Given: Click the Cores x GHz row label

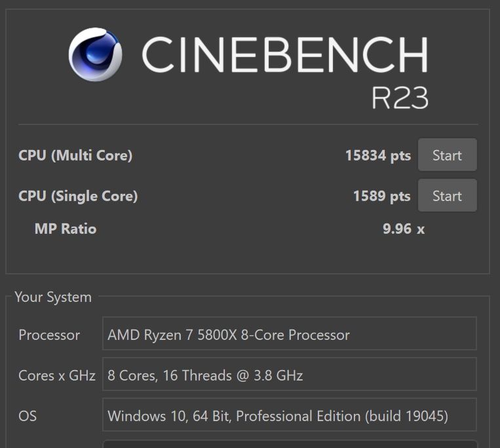Looking at the screenshot, I should 57,375.
